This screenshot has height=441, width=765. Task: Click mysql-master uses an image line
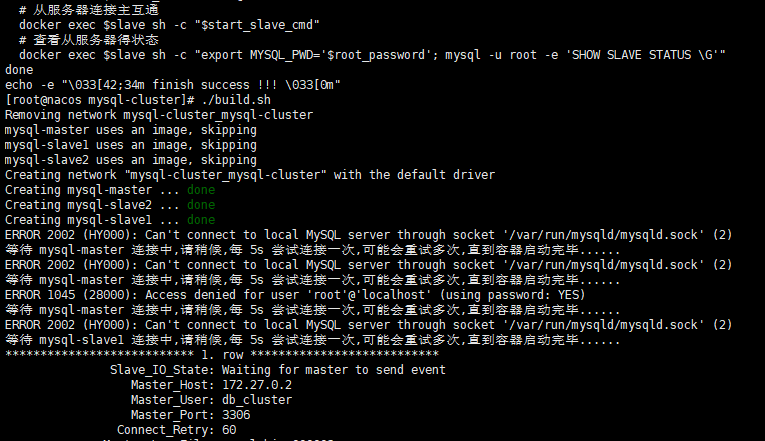(131, 130)
